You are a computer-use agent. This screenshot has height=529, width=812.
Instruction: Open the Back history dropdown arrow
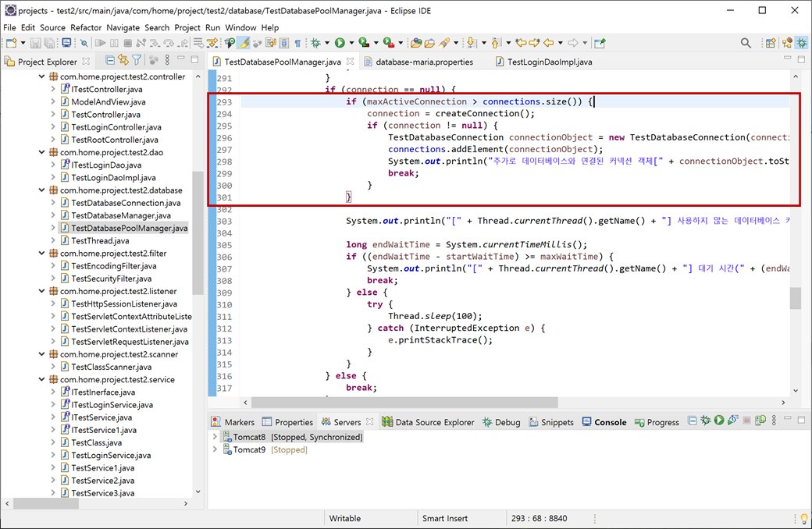pyautogui.click(x=561, y=44)
